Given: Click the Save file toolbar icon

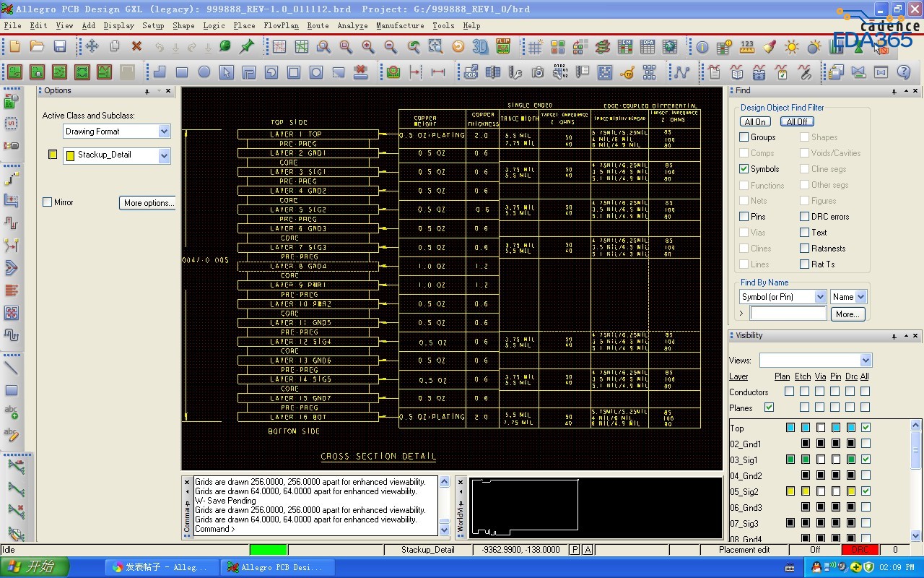Looking at the screenshot, I should click(x=60, y=47).
